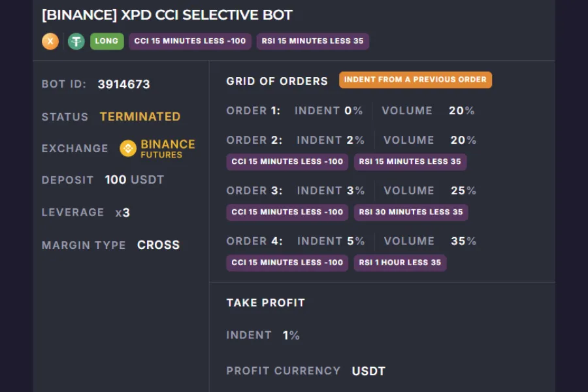Switch to the PROFIT CURRENCY USDT option

point(369,370)
